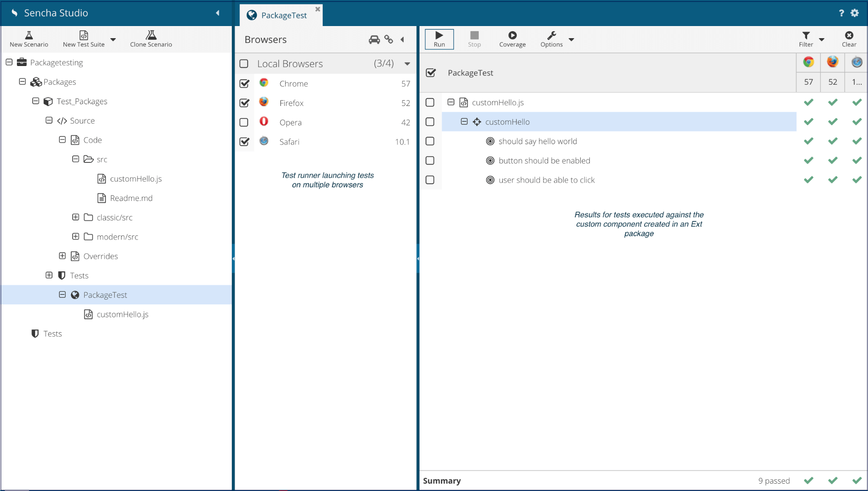Click Chrome pass checkmark for customHello.js row
Screen dimensions: 868x491
click(x=809, y=102)
